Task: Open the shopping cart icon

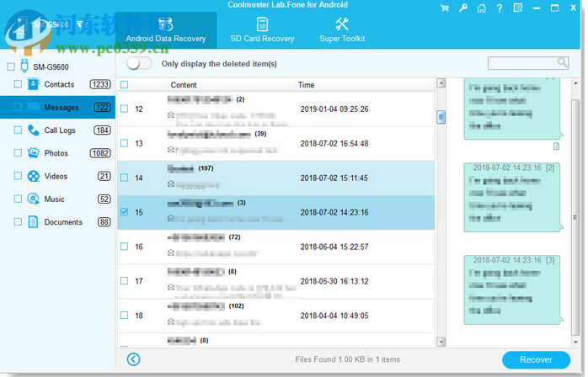Action: (x=445, y=8)
